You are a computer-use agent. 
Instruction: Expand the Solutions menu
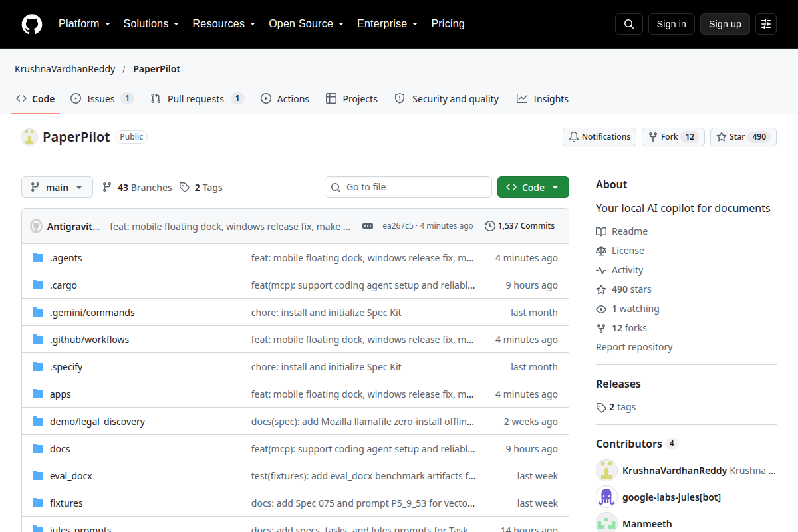(152, 24)
